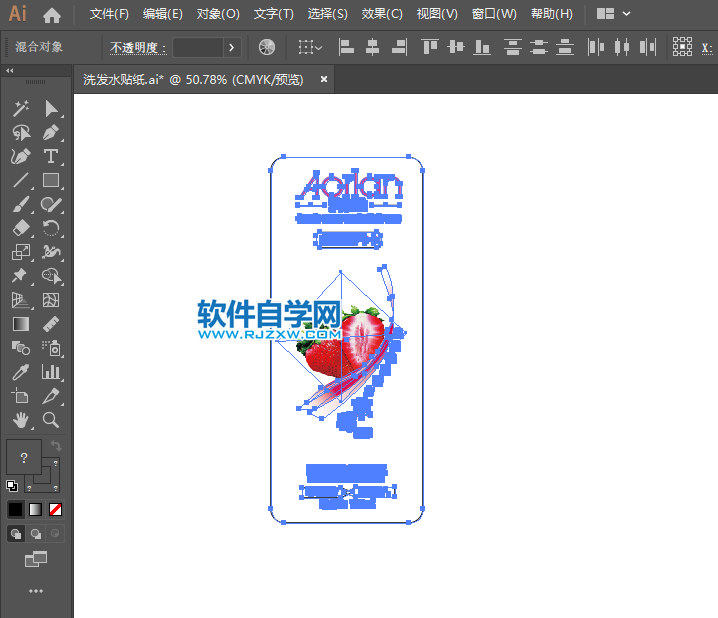The height and width of the screenshot is (618, 718).
Task: Go to Home screen icon
Action: (52, 15)
